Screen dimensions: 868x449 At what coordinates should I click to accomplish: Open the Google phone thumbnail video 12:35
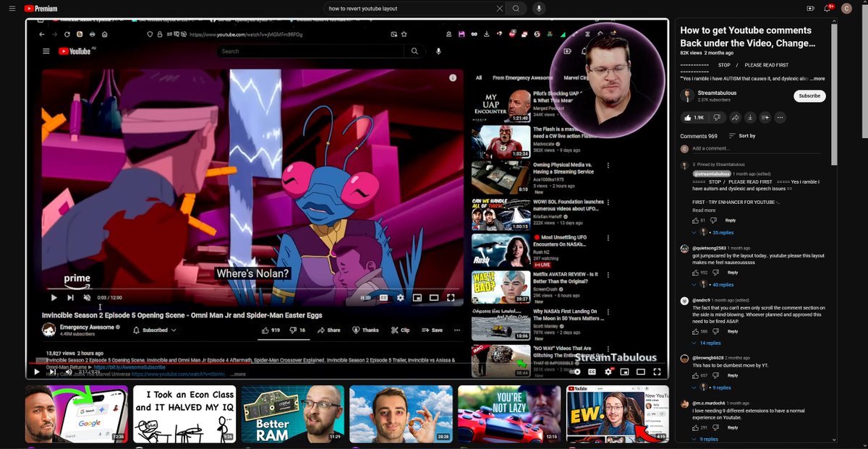pyautogui.click(x=76, y=414)
